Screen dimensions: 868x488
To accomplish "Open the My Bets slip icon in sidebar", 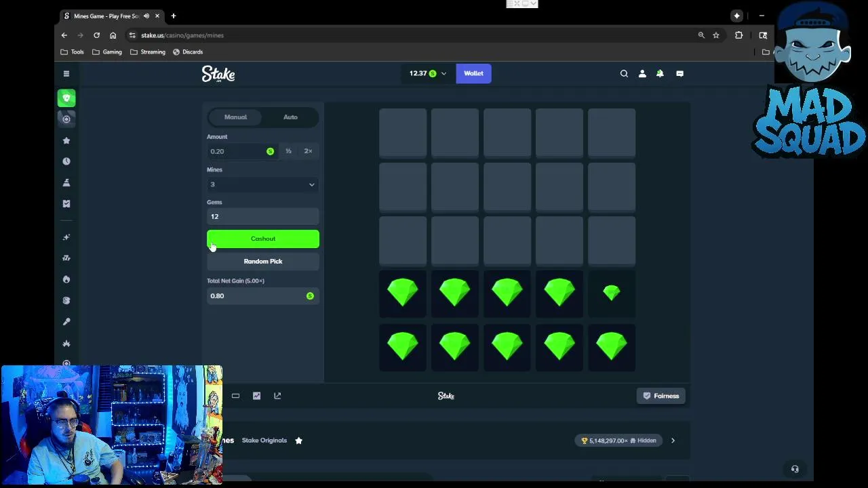I will coord(66,203).
